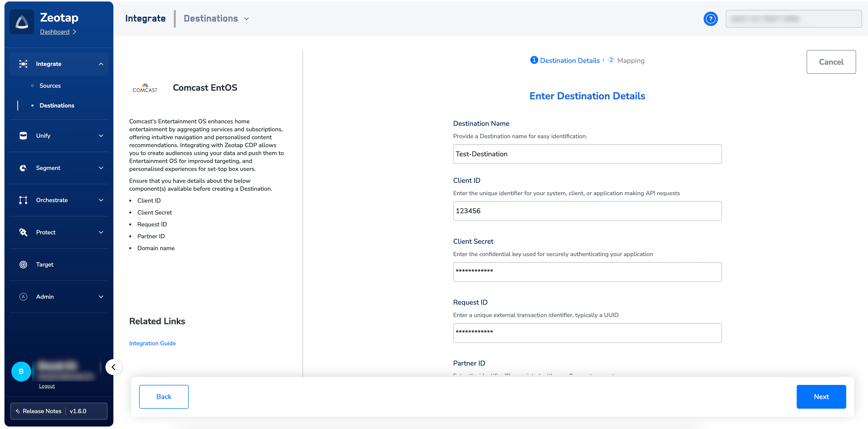Click the Client ID input field
The height and width of the screenshot is (429, 868).
pyautogui.click(x=587, y=211)
